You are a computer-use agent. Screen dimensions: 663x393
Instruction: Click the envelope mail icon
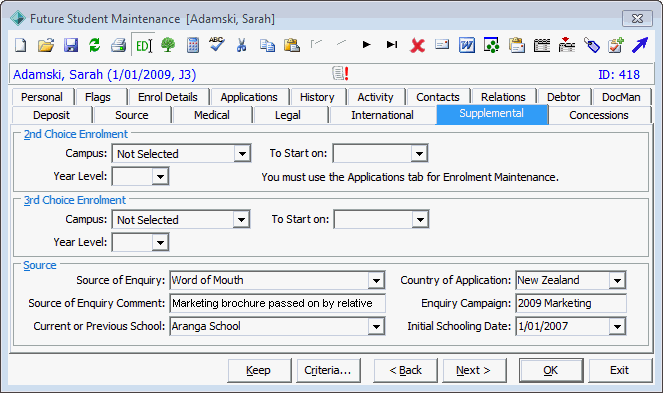(442, 44)
